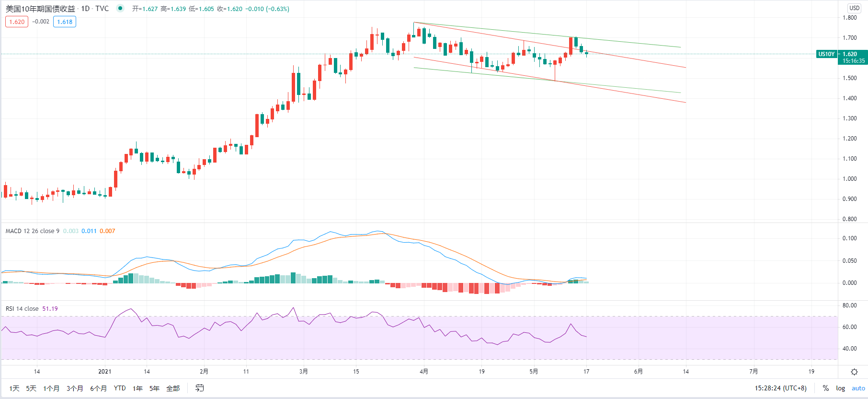The width and height of the screenshot is (868, 399).
Task: Click the 美国10年期国债收益 symbol title
Action: tap(40, 9)
